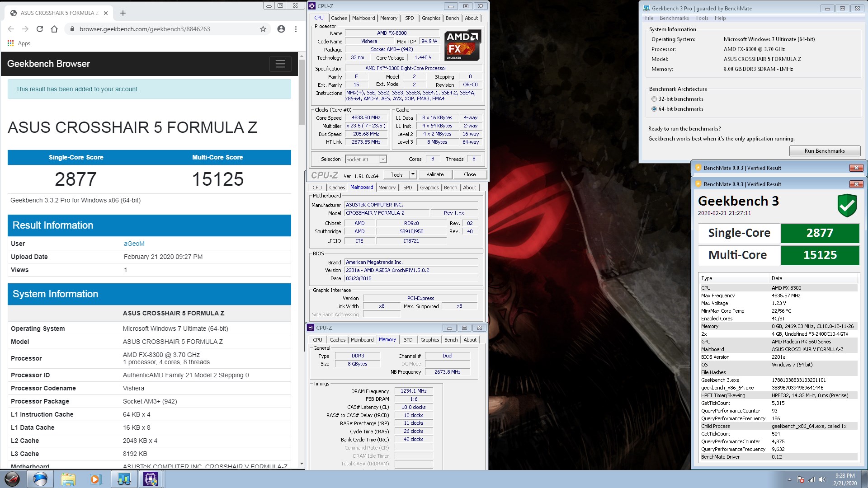Viewport: 868px width, 488px height.
Task: Open the browser profile account icon
Action: 281,29
